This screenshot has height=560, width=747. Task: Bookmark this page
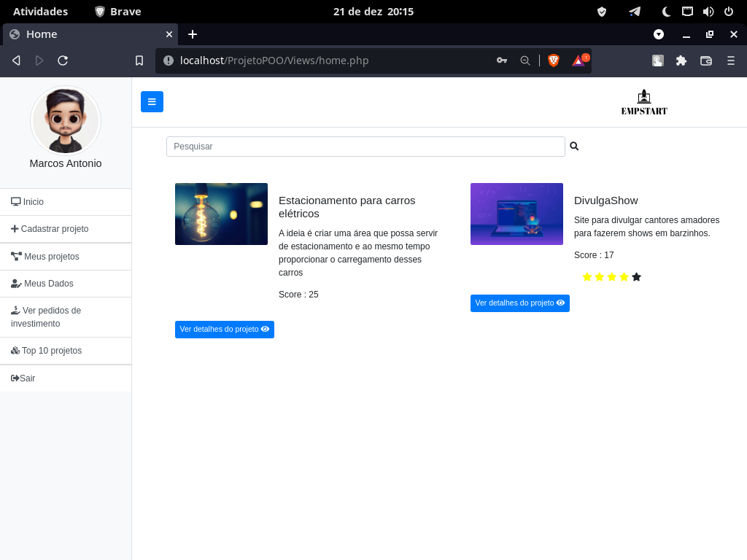[139, 61]
